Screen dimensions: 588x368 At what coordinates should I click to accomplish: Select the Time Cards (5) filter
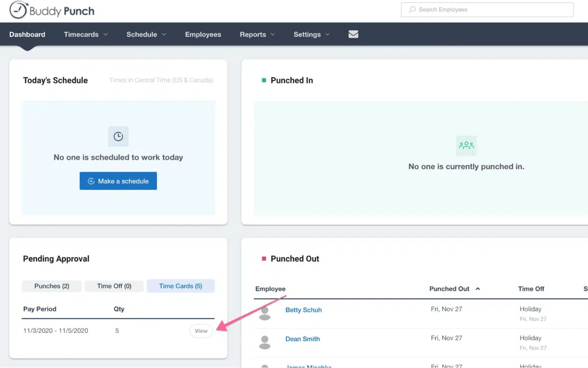180,286
